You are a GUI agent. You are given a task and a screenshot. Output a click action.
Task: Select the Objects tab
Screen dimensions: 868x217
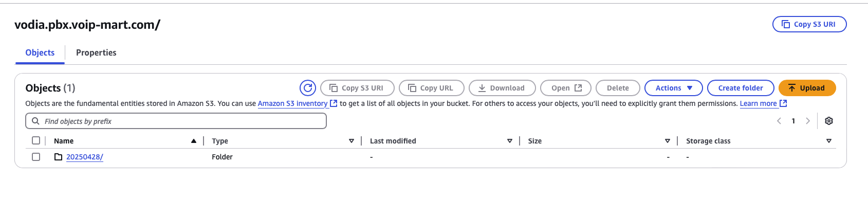(40, 52)
